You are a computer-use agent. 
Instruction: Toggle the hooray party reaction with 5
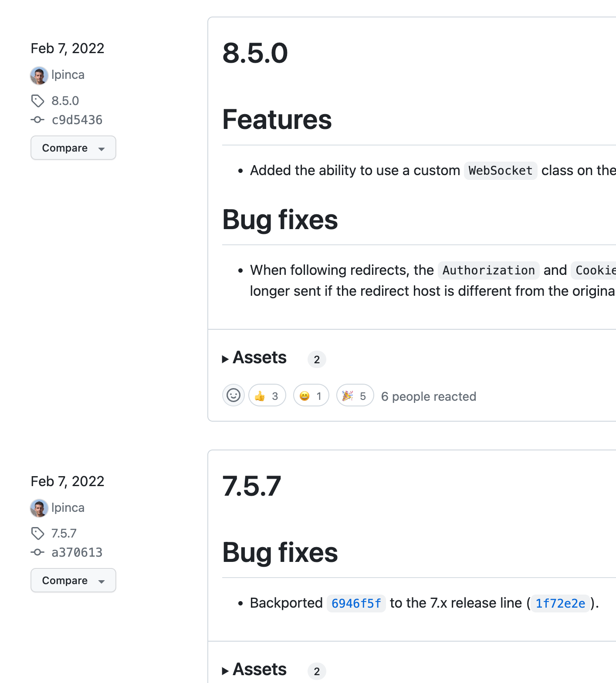coord(355,396)
